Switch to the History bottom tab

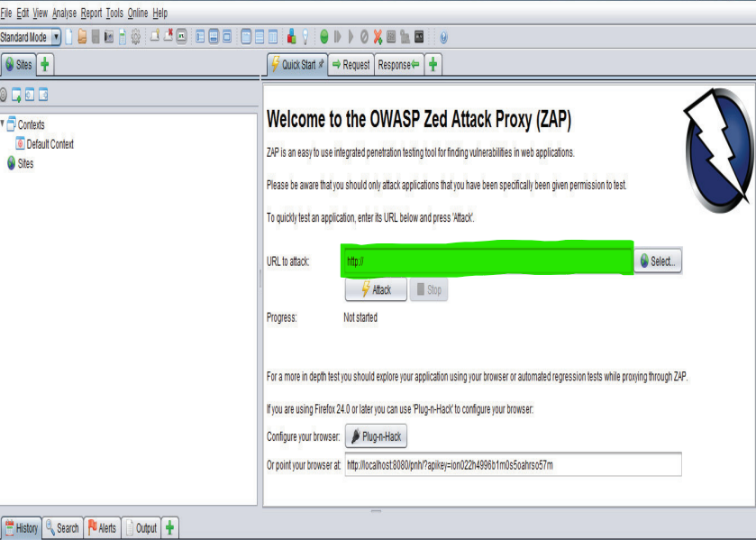[22, 528]
